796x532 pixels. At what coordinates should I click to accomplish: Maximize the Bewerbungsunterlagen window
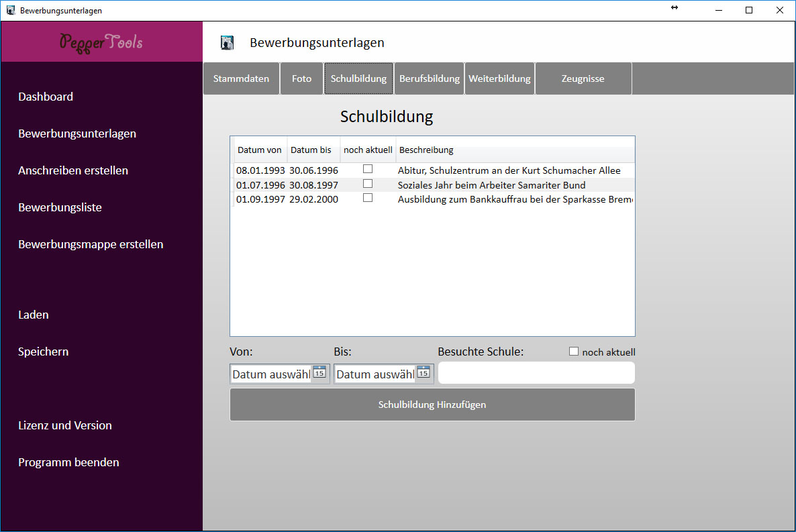pos(749,10)
